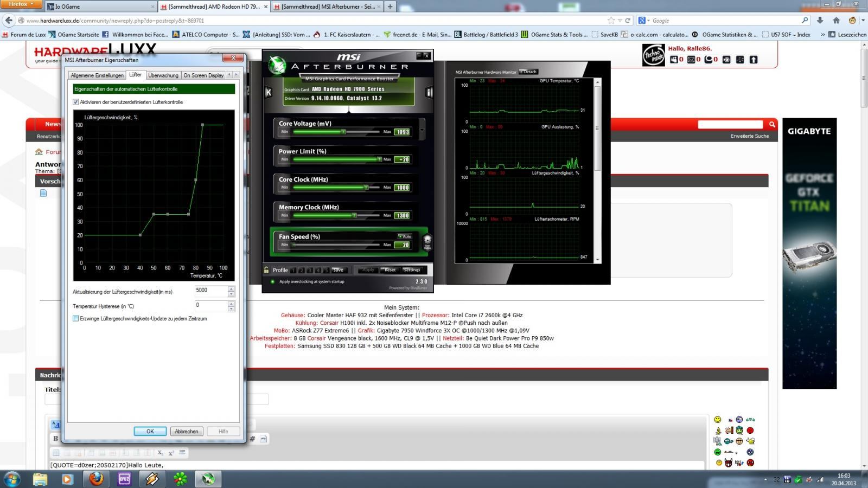The image size is (868, 488).
Task: Select Afterburner profile slot 5
Action: [326, 270]
